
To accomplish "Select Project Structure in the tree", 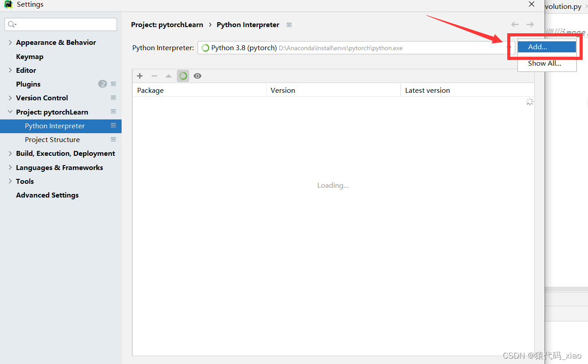I will coord(52,140).
